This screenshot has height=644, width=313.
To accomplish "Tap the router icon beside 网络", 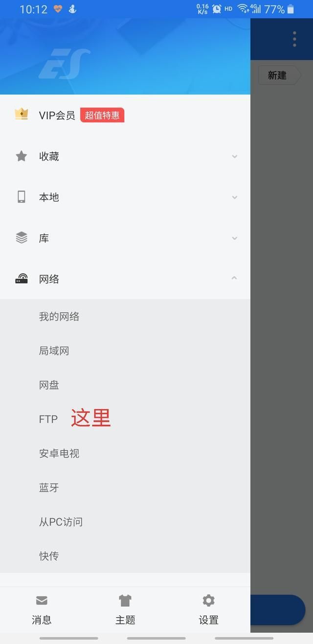I will pyautogui.click(x=22, y=279).
